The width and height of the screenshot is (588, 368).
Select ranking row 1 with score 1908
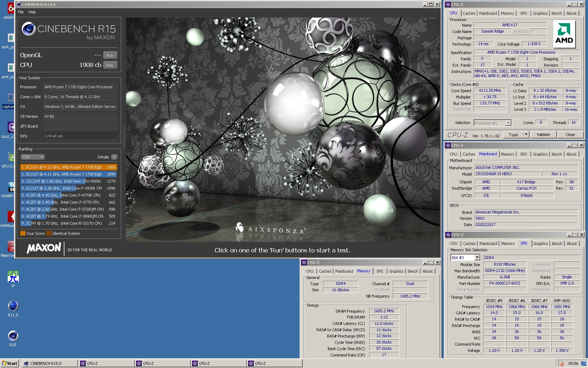[x=69, y=167]
